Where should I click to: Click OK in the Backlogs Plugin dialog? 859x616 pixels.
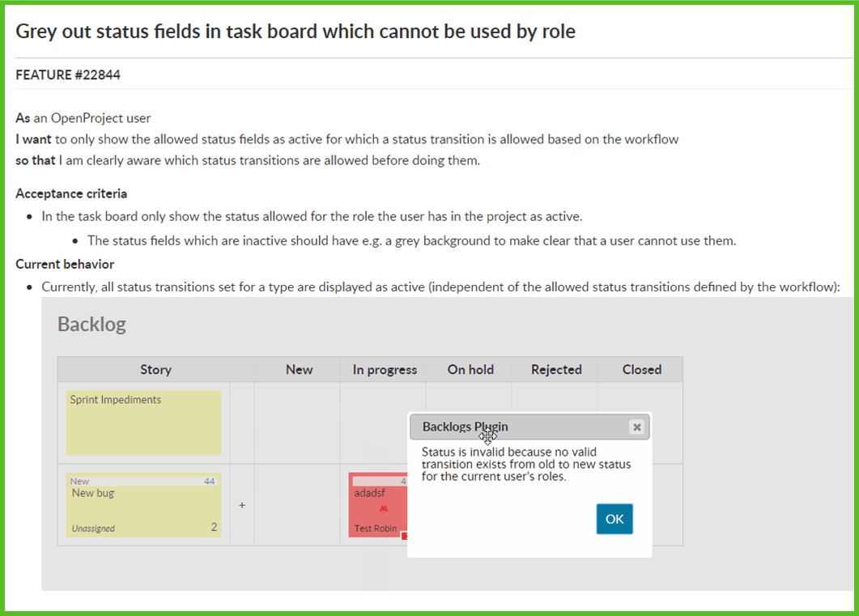click(614, 519)
